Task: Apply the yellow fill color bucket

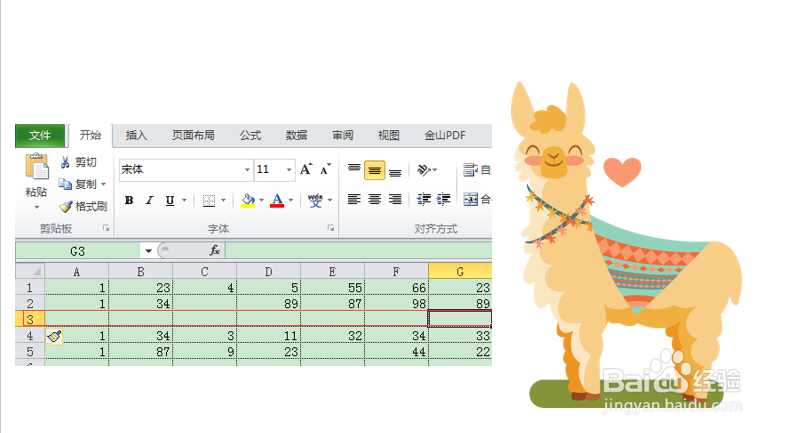Action: (x=248, y=200)
